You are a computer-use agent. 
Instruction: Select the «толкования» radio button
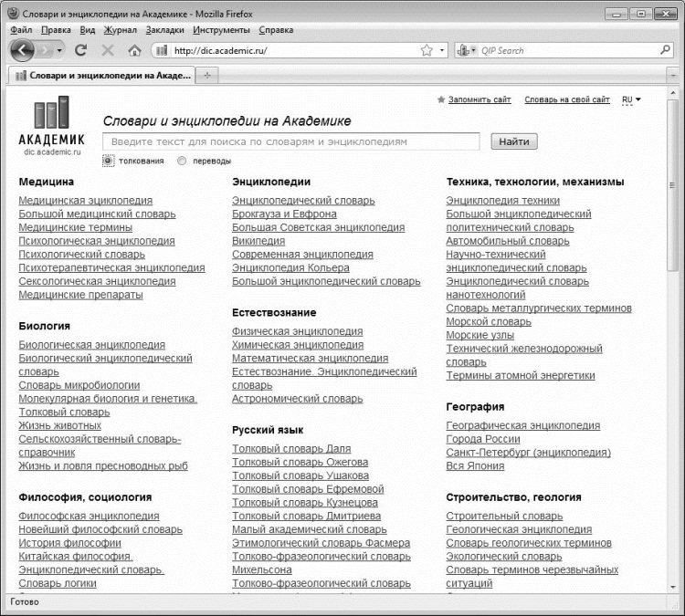point(108,161)
